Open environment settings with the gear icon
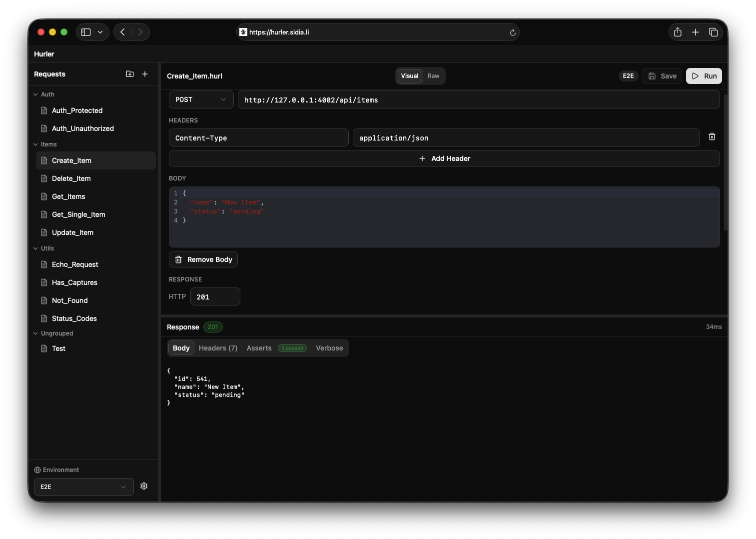Screen dimensions: 756x539 [x=144, y=486]
